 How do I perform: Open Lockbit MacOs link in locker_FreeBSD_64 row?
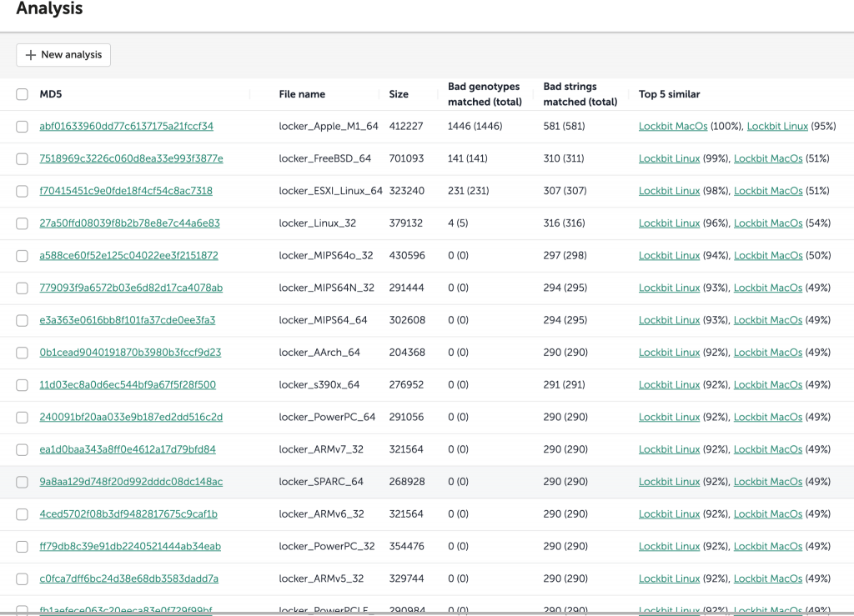pos(768,158)
